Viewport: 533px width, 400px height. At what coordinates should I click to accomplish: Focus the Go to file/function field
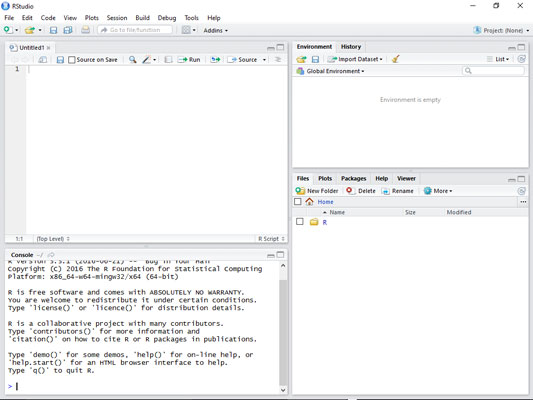(x=135, y=30)
